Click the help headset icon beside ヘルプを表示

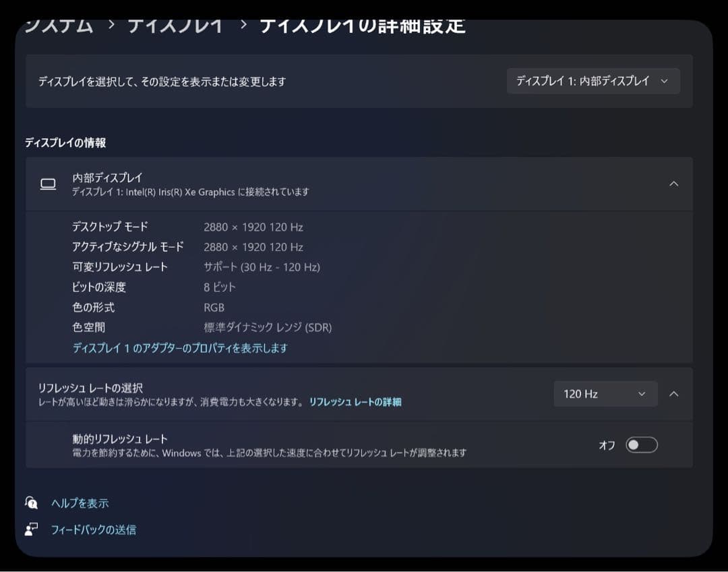(30, 503)
